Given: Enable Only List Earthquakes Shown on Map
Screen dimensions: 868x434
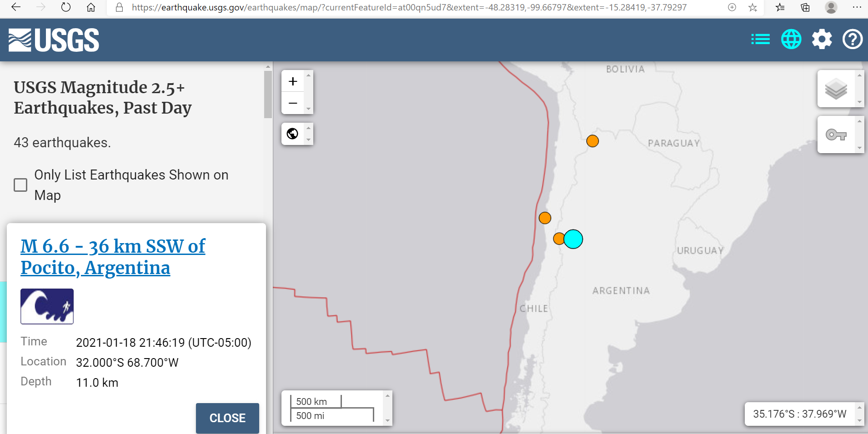Looking at the screenshot, I should [20, 185].
